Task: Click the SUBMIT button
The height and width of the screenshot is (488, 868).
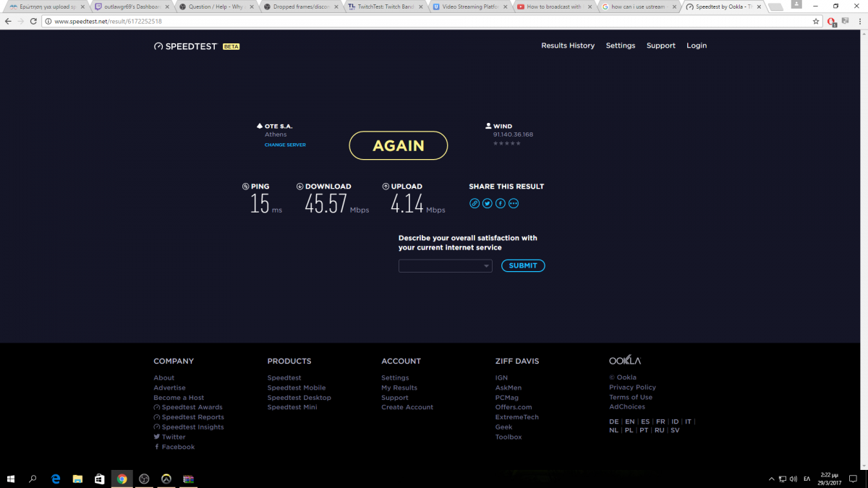Action: coord(522,265)
